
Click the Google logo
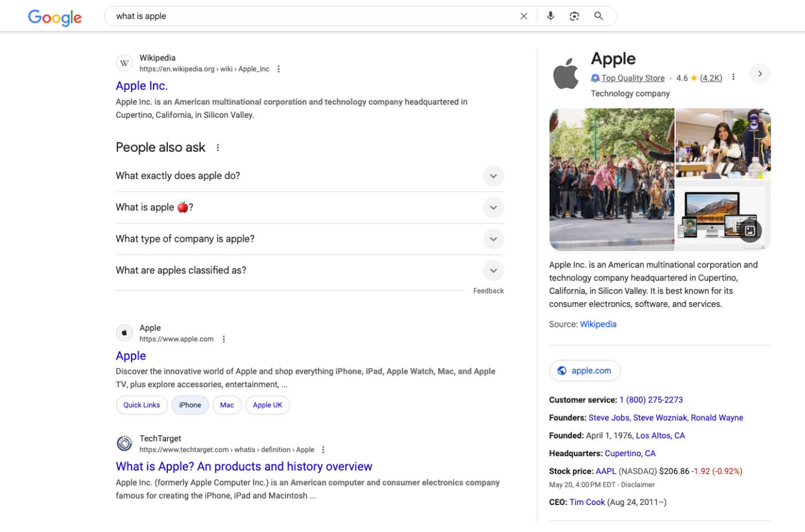55,18
